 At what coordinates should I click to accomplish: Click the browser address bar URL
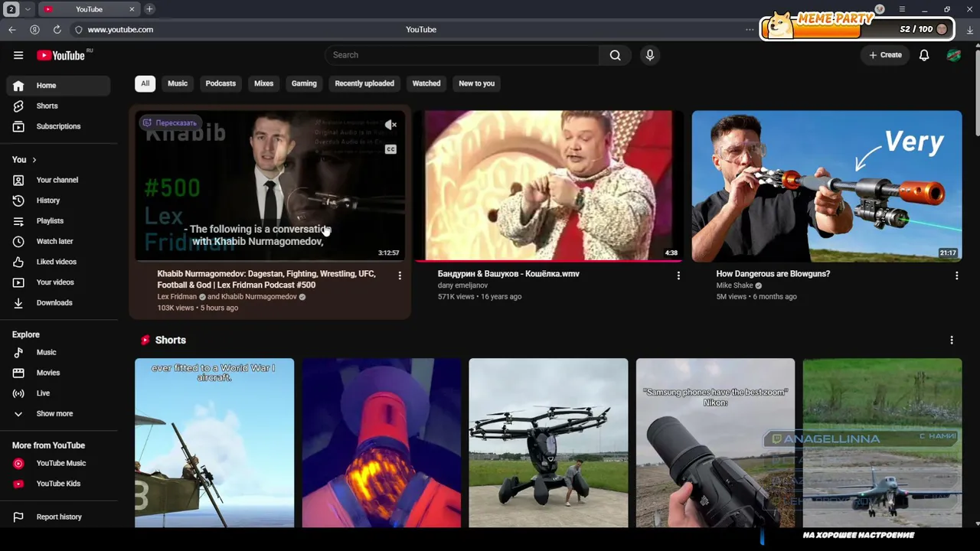pos(120,29)
